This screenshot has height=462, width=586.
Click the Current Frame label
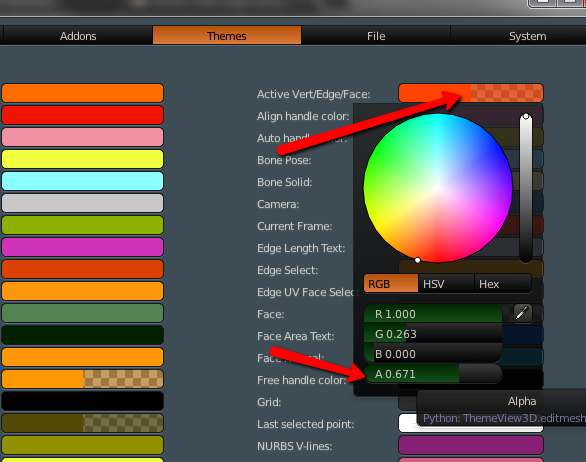coord(294,227)
